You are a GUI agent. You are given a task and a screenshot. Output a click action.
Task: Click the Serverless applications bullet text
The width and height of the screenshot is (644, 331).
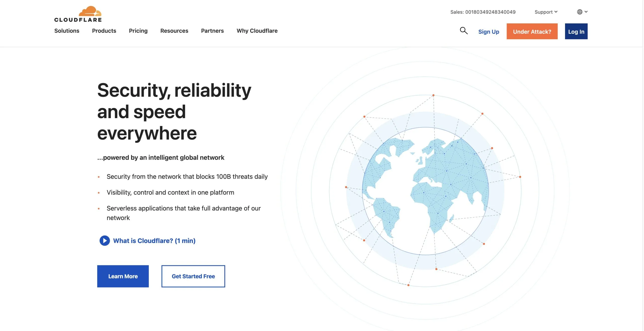[x=184, y=213]
